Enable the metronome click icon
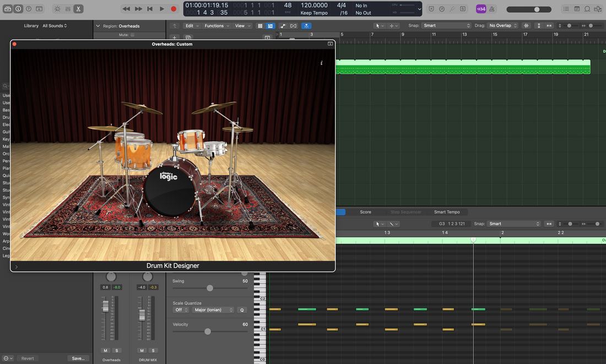Image resolution: width=606 pixels, height=364 pixels. (x=492, y=9)
